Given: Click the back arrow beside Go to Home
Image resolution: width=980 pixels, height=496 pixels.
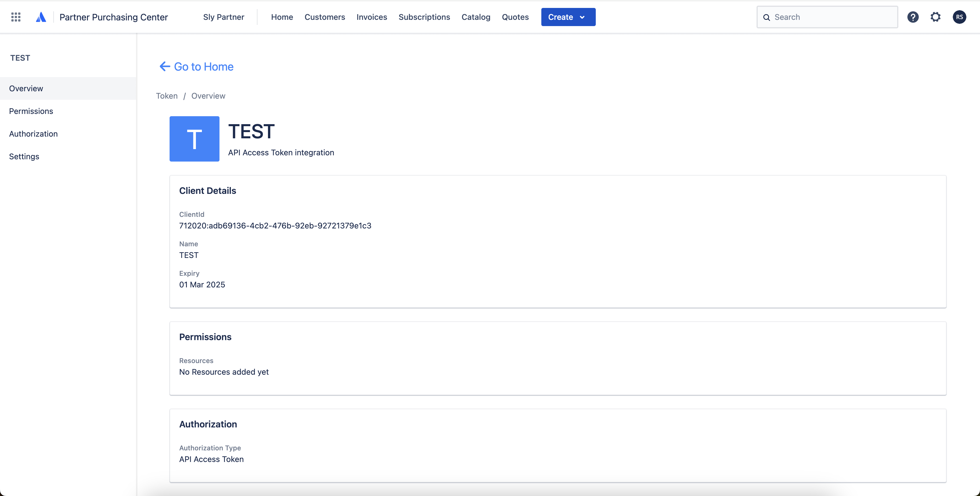Looking at the screenshot, I should 164,67.
